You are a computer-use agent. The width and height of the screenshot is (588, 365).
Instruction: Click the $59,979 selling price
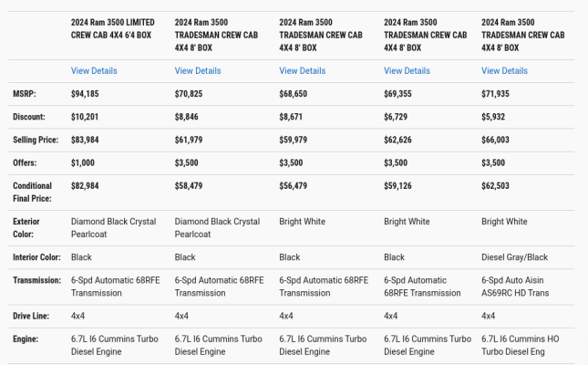[293, 140]
